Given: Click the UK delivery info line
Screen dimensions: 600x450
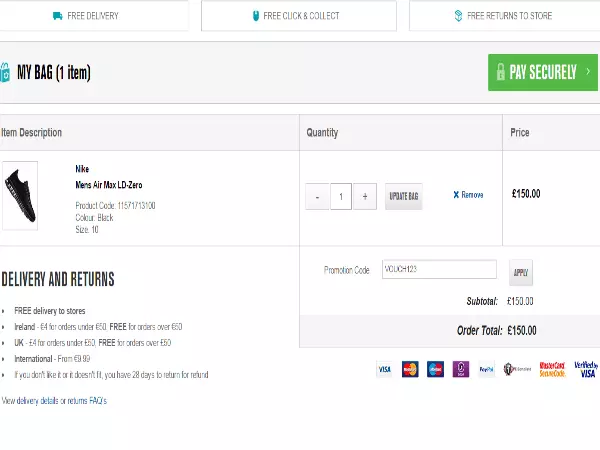Looking at the screenshot, I should tap(93, 342).
